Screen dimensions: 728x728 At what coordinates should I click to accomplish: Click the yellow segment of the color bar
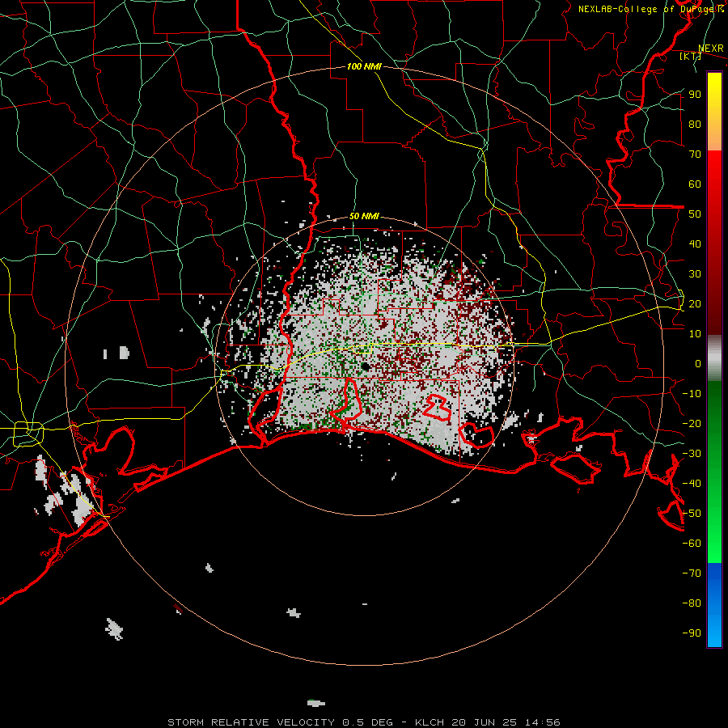(714, 112)
